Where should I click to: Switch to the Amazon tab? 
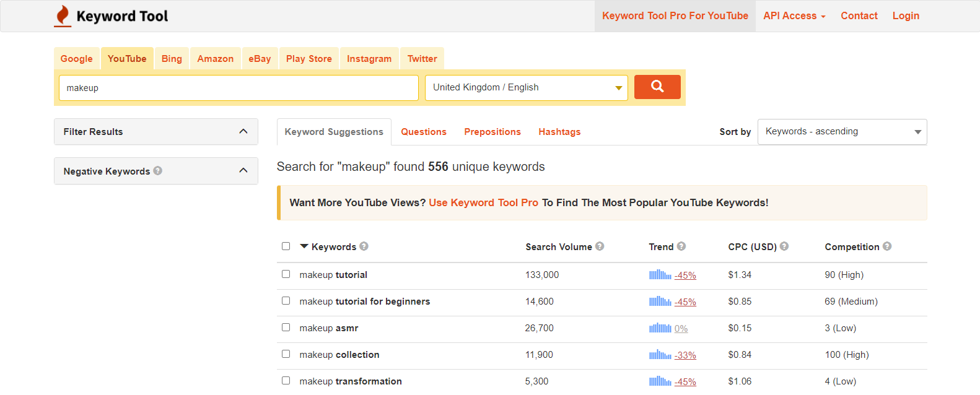216,58
